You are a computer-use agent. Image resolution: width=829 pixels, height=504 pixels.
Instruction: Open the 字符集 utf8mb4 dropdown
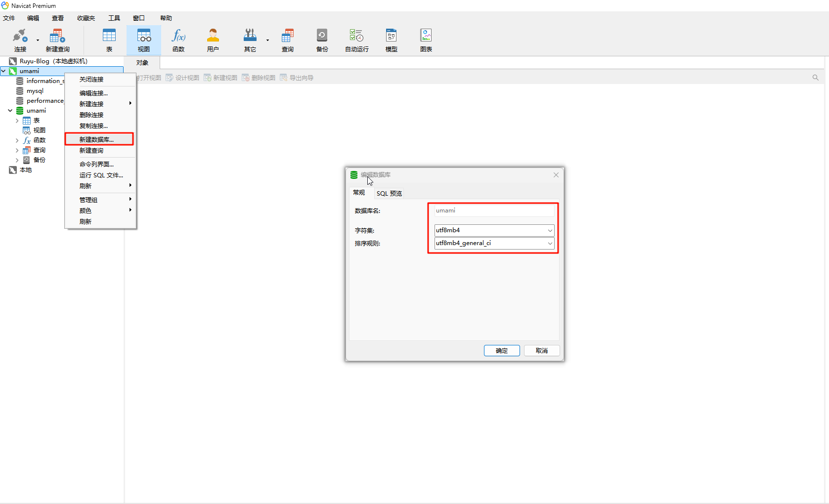pos(550,230)
